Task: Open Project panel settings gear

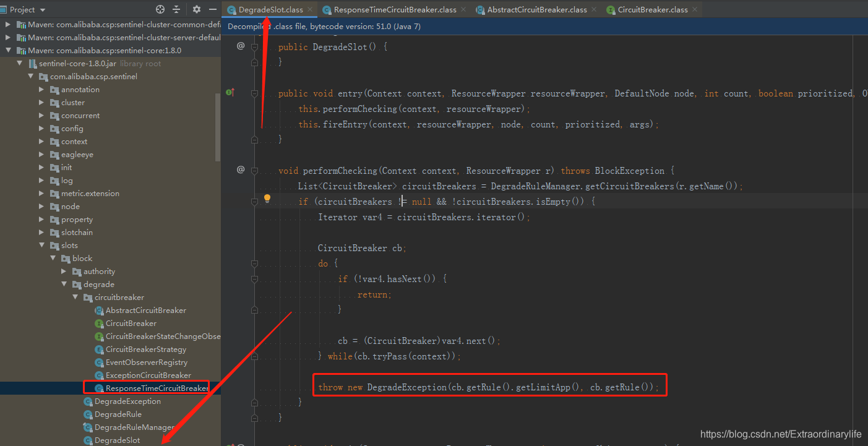Action: [197, 9]
